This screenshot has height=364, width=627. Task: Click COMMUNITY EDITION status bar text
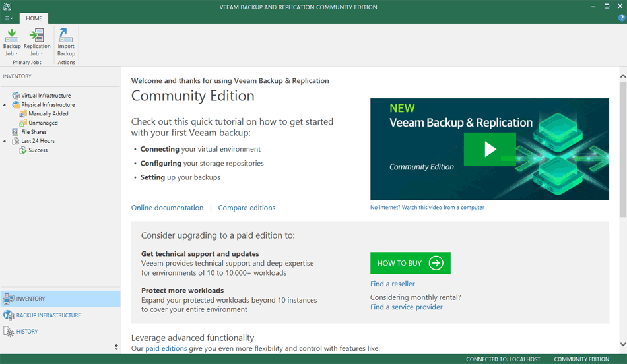(581, 359)
